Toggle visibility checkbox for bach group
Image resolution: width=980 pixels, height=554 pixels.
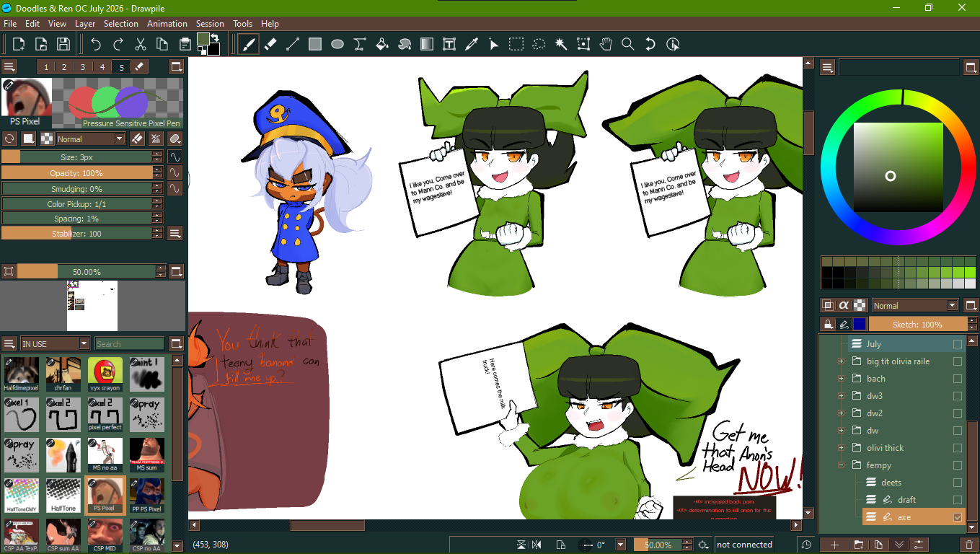point(958,379)
